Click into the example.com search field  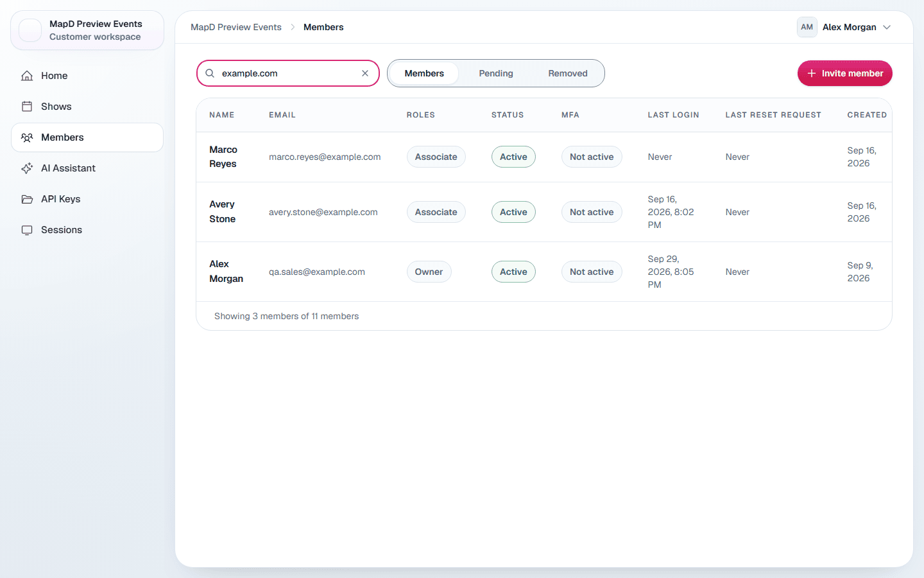pyautogui.click(x=287, y=73)
